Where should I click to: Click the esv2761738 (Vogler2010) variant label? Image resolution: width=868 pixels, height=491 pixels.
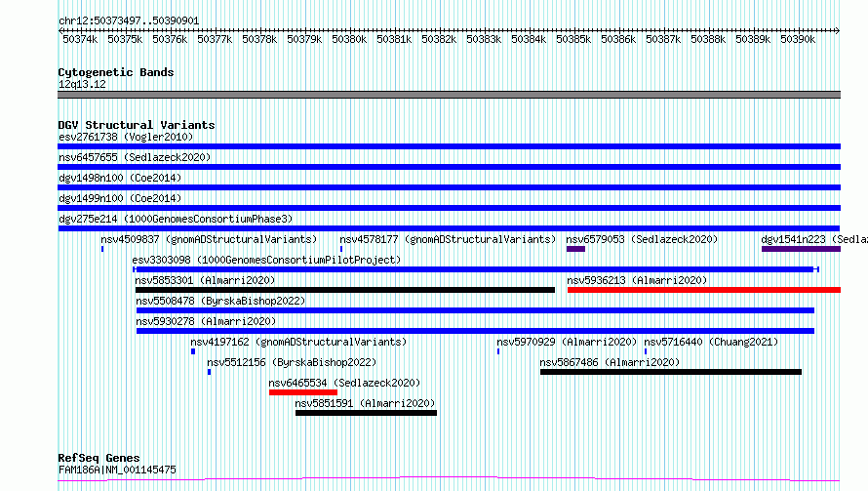126,137
